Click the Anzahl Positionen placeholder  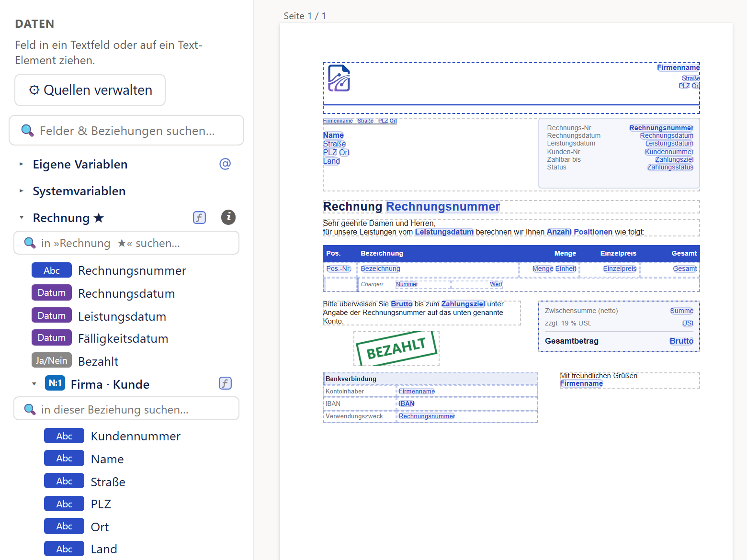tap(579, 232)
